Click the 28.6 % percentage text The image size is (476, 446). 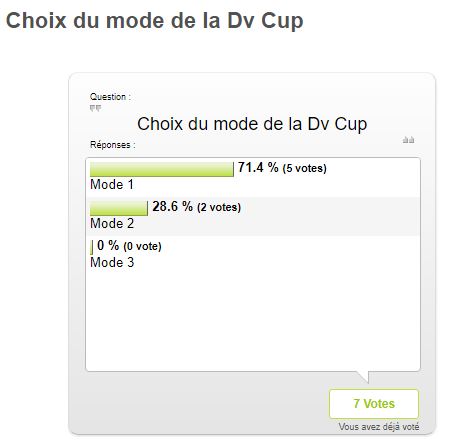(172, 206)
